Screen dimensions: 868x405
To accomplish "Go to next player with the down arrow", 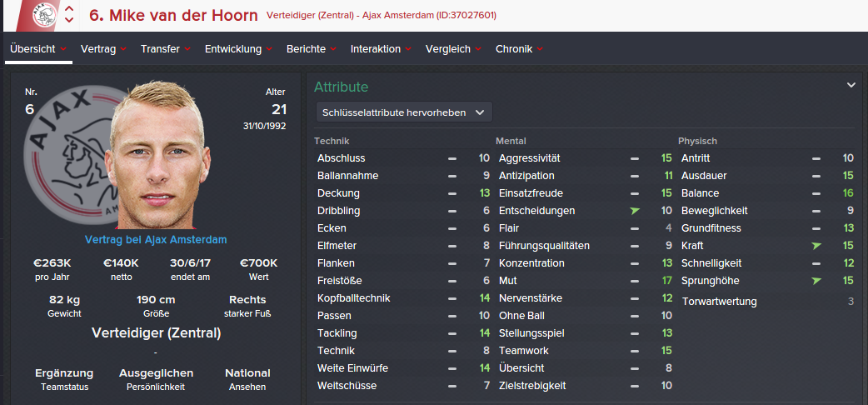I will (69, 21).
